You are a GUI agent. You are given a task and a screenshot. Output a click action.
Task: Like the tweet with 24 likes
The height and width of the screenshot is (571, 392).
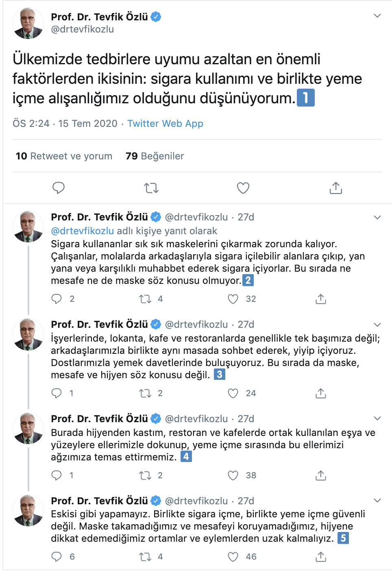click(233, 393)
